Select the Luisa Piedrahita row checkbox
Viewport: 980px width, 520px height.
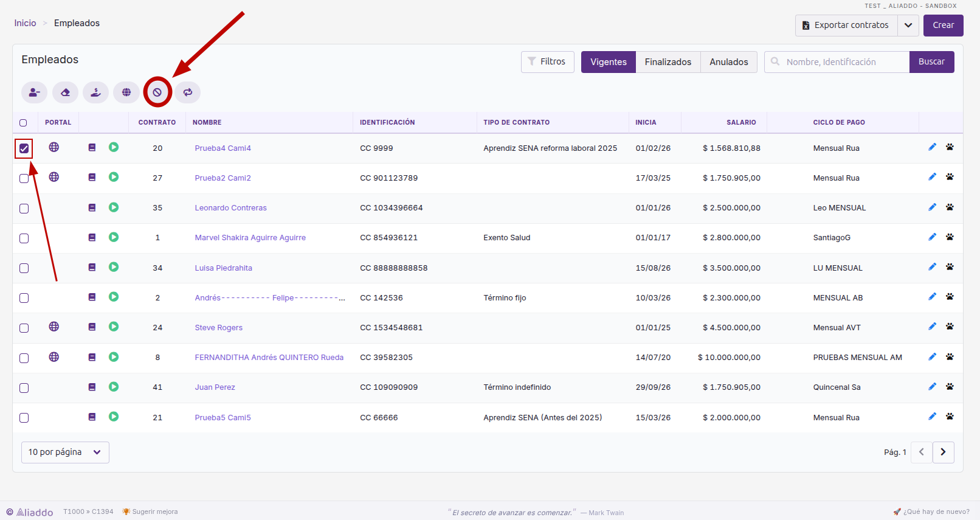click(x=24, y=268)
